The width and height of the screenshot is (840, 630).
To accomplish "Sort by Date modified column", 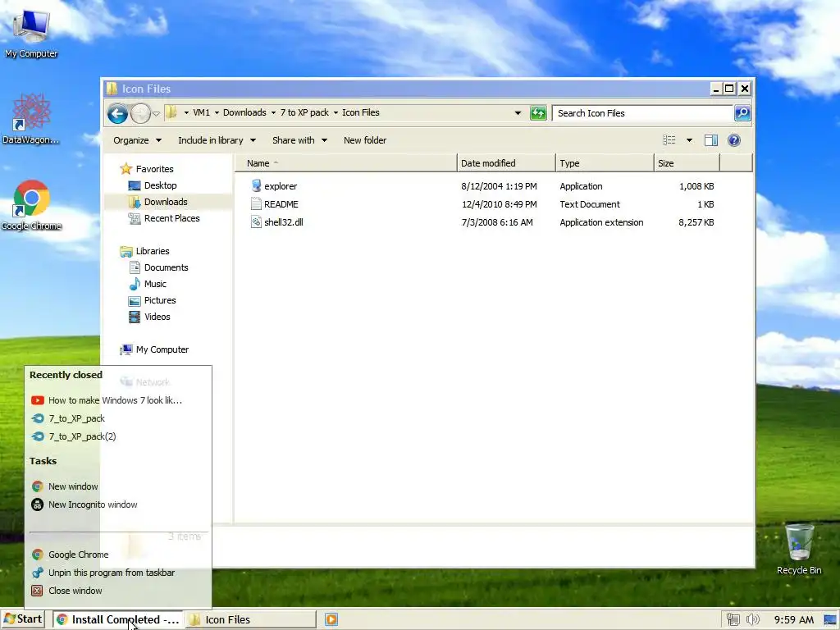I will tap(506, 163).
